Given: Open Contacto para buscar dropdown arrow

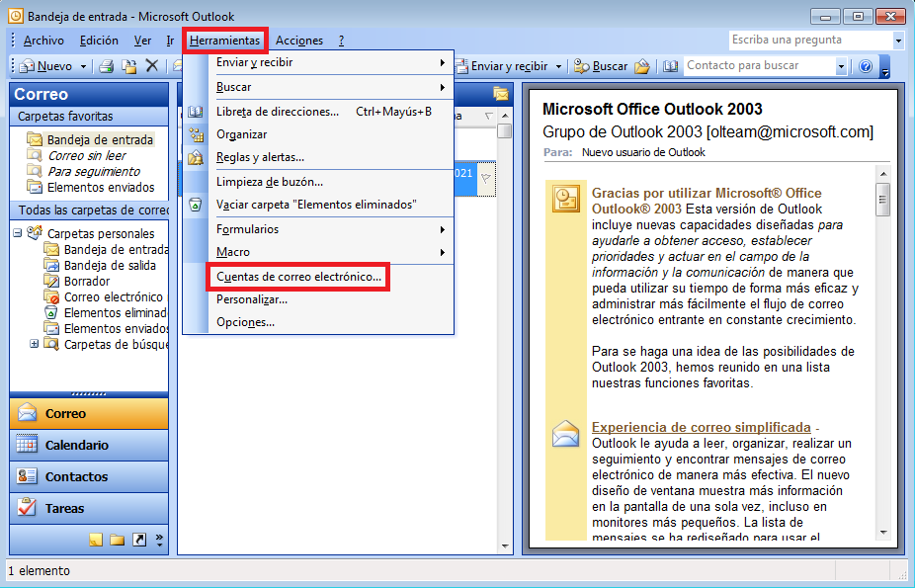Looking at the screenshot, I should pyautogui.click(x=841, y=66).
